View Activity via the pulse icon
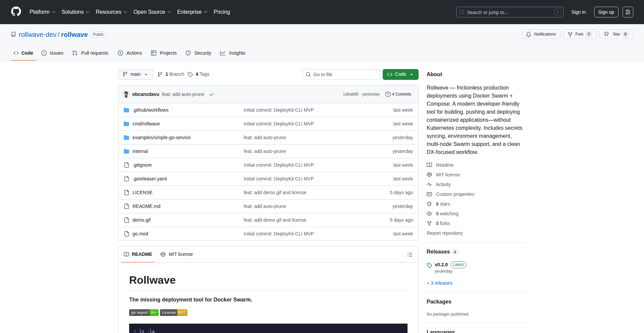Image resolution: width=644 pixels, height=333 pixels. pos(429,184)
